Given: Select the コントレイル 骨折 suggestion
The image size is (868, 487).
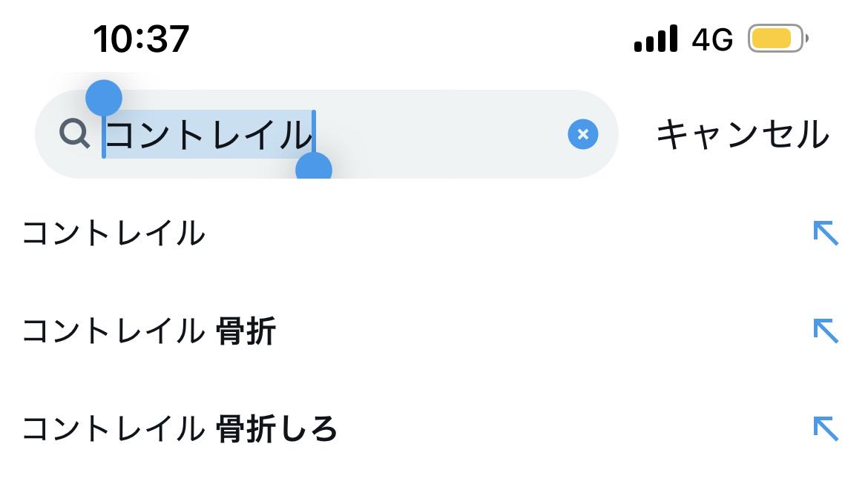Looking at the screenshot, I should pos(148,331).
